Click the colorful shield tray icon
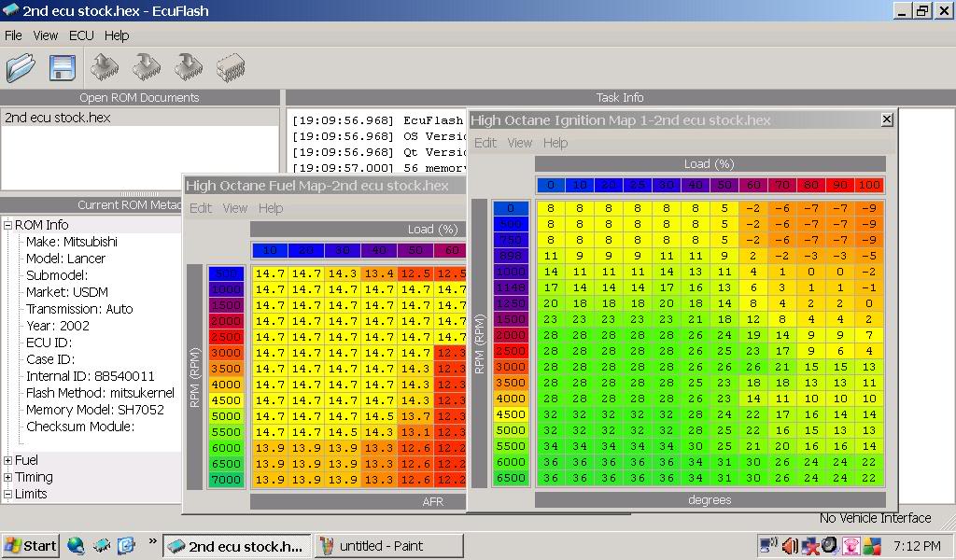The image size is (956, 560). 873,545
